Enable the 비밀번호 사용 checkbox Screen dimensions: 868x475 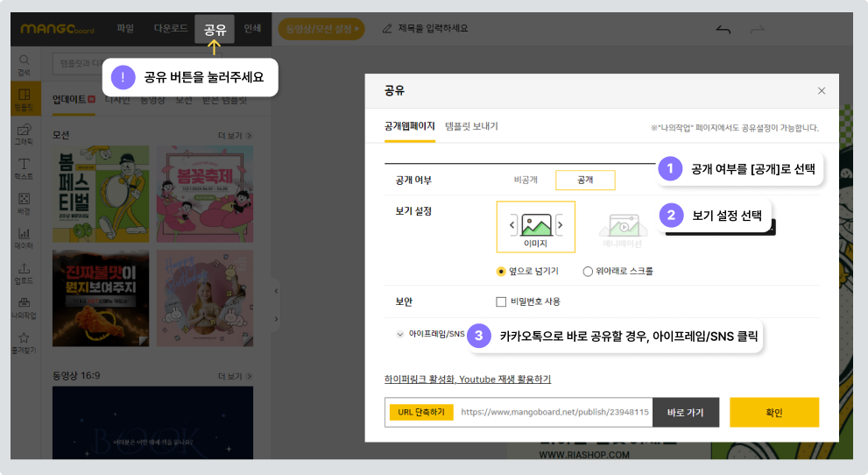(502, 301)
